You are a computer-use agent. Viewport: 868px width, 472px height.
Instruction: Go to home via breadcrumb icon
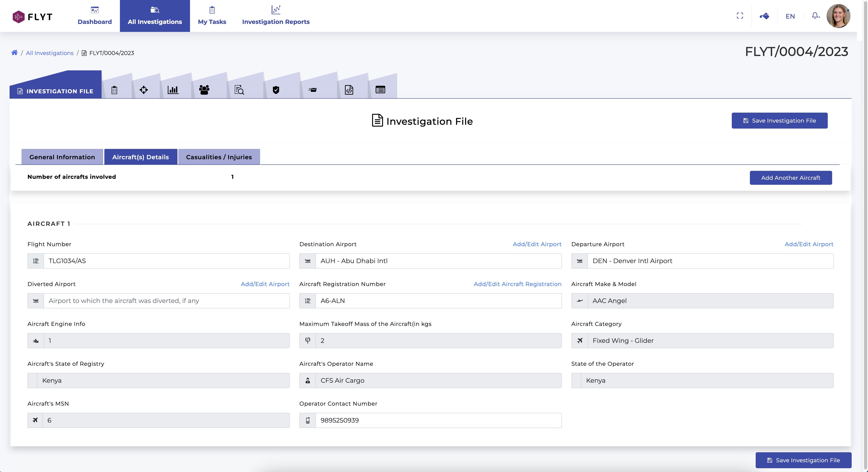tap(14, 53)
